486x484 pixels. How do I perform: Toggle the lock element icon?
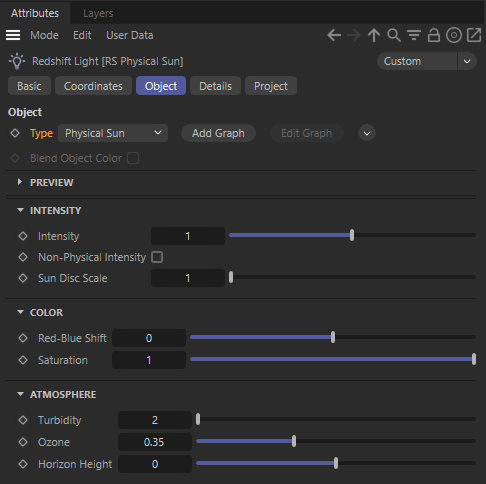click(434, 35)
